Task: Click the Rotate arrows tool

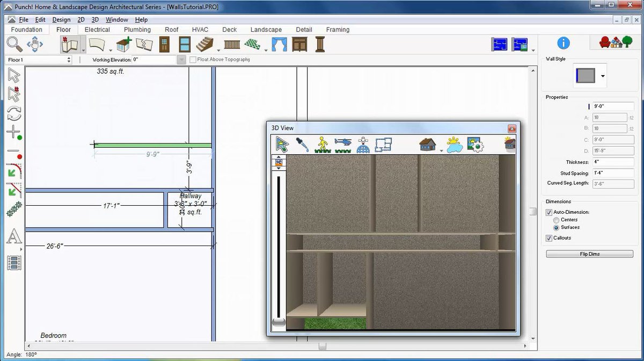Action: [x=14, y=113]
